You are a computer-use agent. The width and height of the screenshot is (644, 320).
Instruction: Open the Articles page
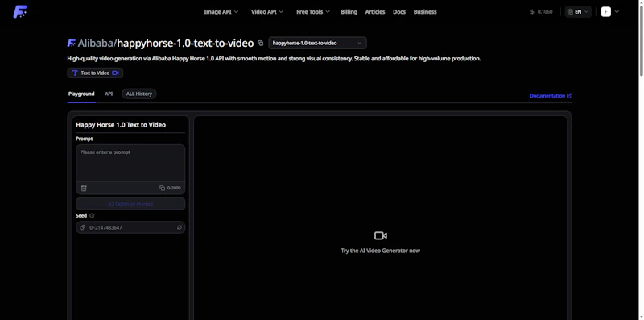click(x=375, y=12)
